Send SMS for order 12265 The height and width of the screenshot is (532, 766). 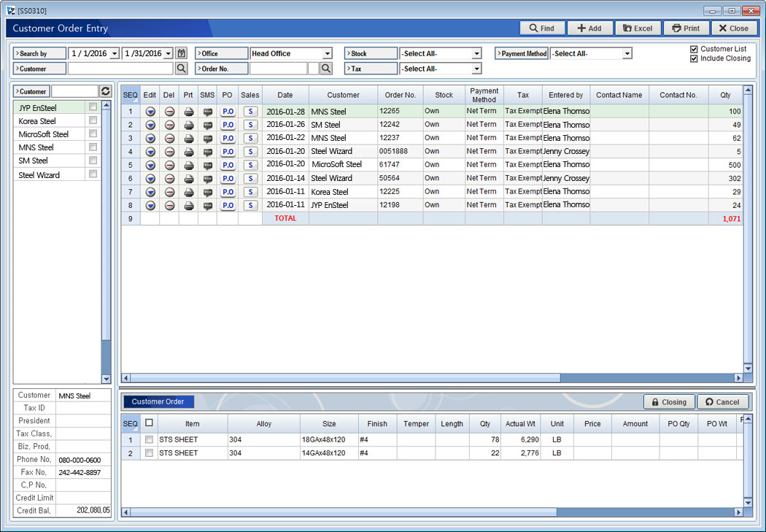[x=208, y=112]
